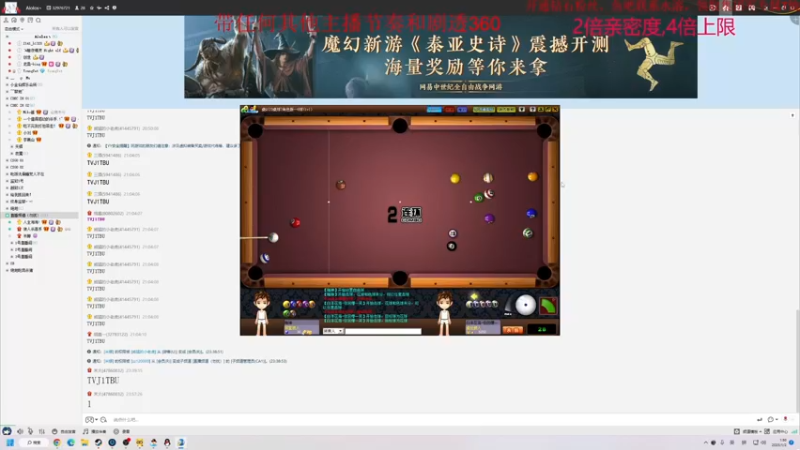Select the user list icon above channel tree
Screen dimensions: 800x450
[x=6, y=20]
